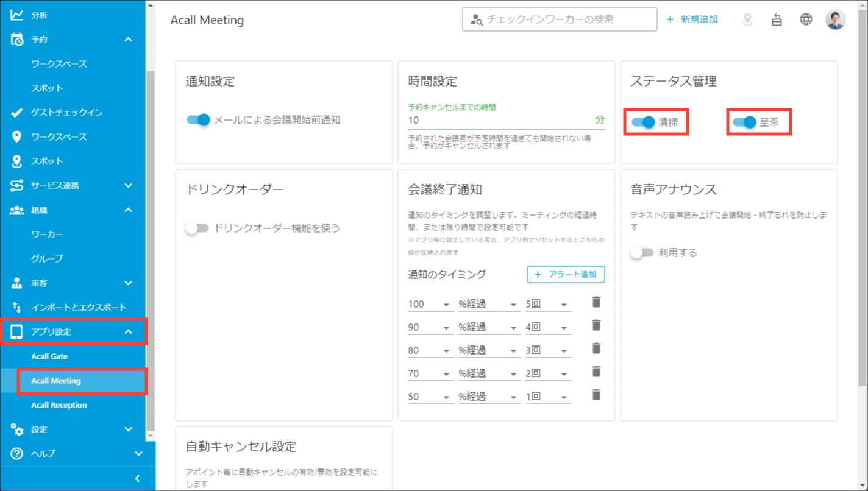868x491 pixels.
Task: Click the チェックインワーカーの検索 search field
Action: 560,19
